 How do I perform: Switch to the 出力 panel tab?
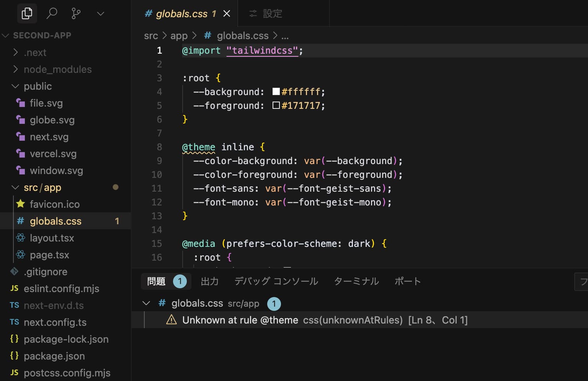pos(210,281)
